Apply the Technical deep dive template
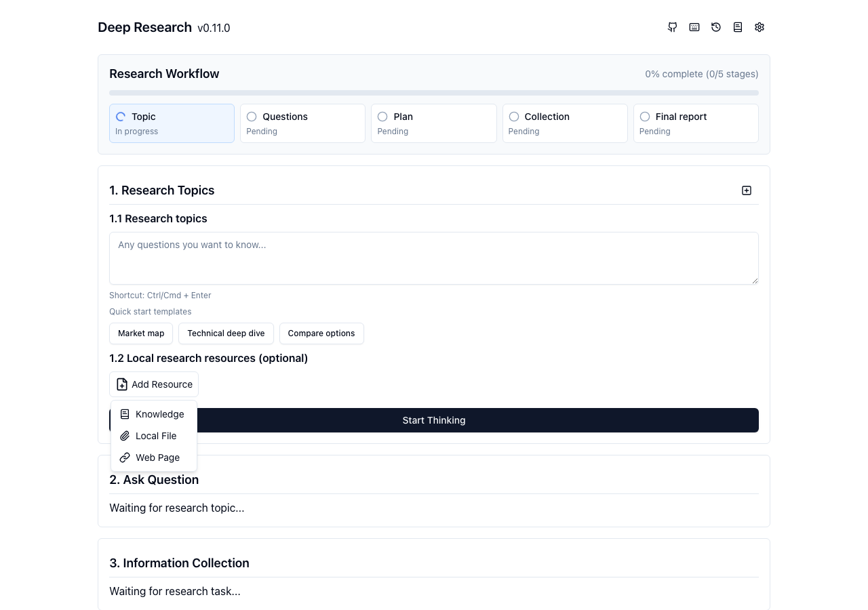The height and width of the screenshot is (610, 868). [x=226, y=333]
